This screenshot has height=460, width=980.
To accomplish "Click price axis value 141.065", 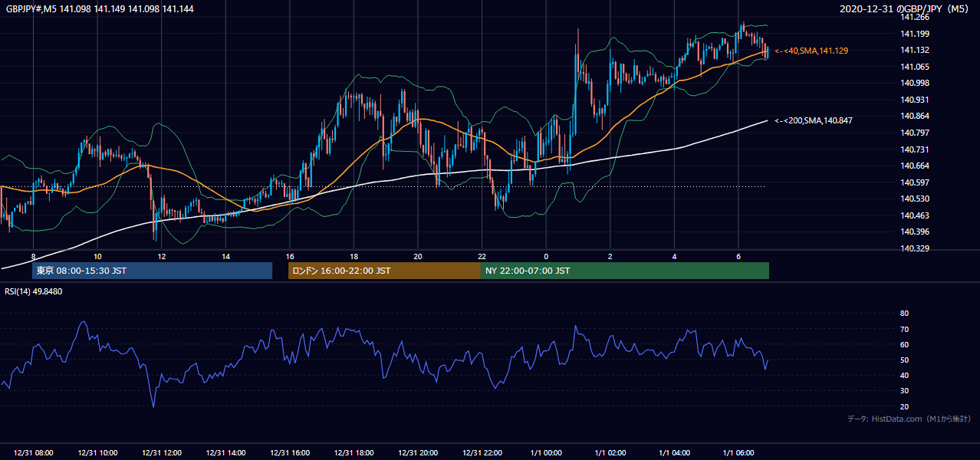I will [914, 67].
